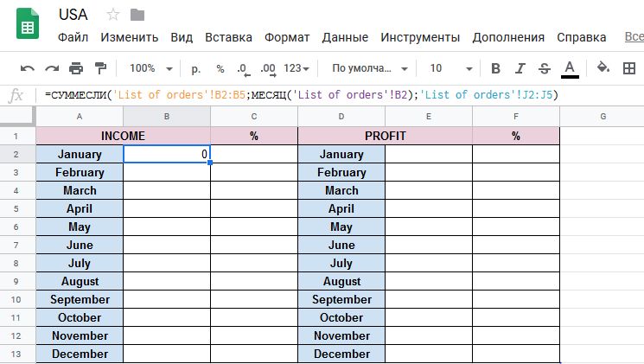Click the October cell in column D
Screen dimensions: 644x364
pos(341,317)
